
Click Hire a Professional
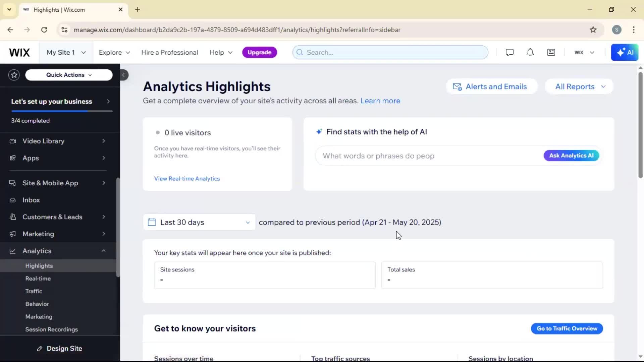point(170,52)
